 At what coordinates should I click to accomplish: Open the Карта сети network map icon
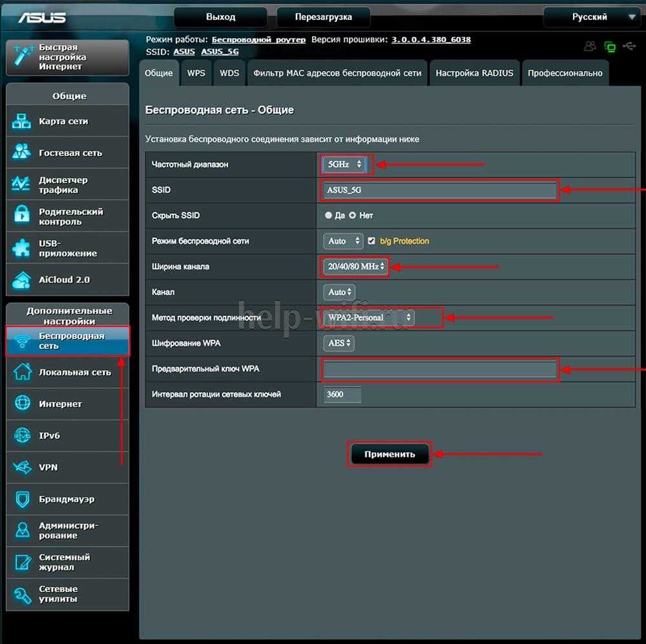(x=22, y=121)
